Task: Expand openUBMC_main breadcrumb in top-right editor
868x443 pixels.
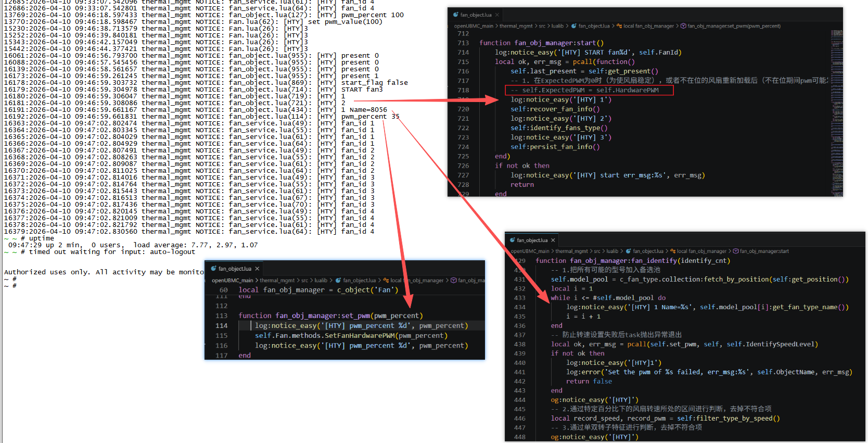Action: coord(474,26)
